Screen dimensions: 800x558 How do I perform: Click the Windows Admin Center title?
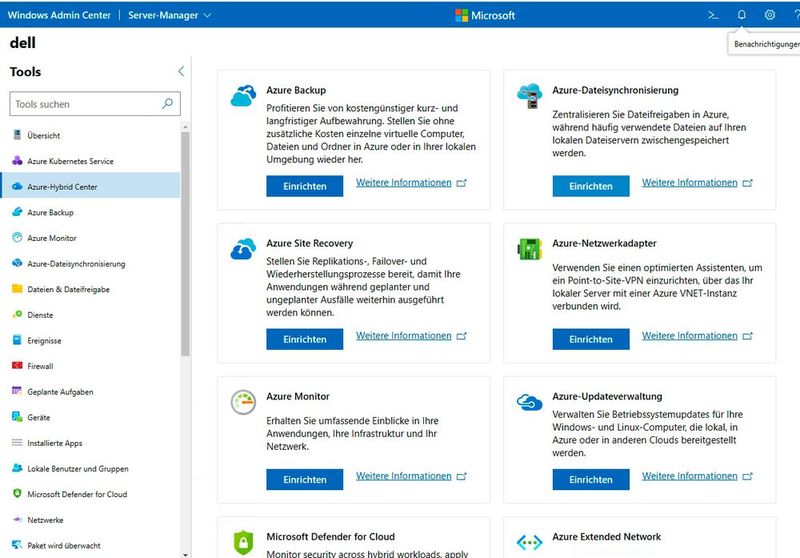pyautogui.click(x=59, y=15)
